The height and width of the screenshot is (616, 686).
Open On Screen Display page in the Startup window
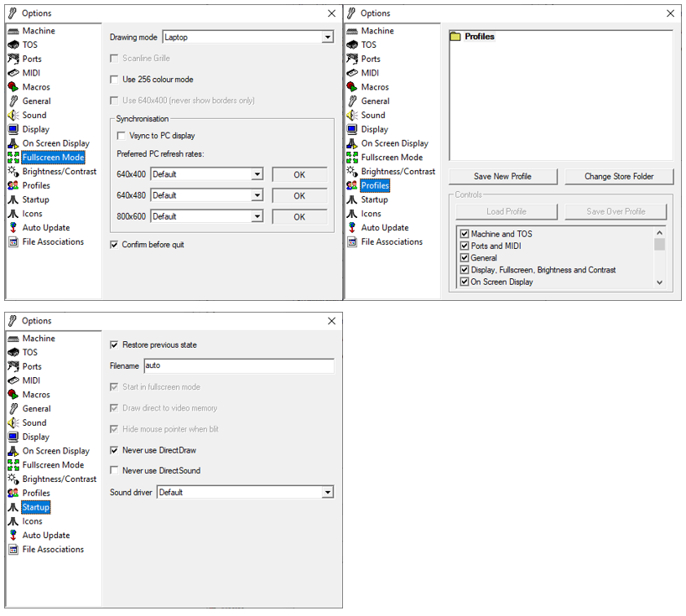(56, 451)
